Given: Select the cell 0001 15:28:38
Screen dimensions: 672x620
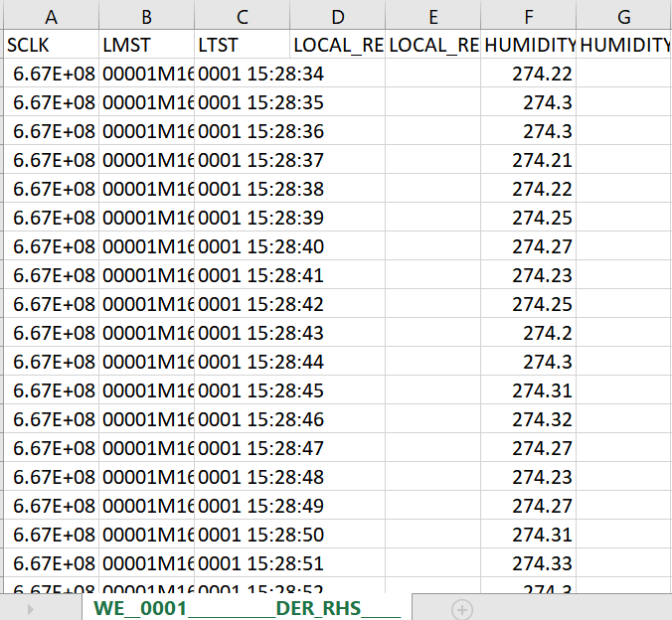Looking at the screenshot, I should (x=243, y=189).
